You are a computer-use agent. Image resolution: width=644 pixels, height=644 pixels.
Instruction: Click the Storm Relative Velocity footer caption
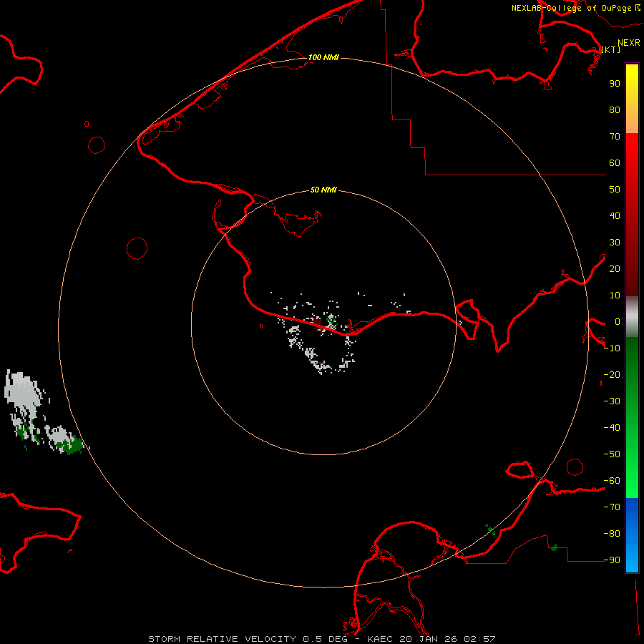point(322,639)
